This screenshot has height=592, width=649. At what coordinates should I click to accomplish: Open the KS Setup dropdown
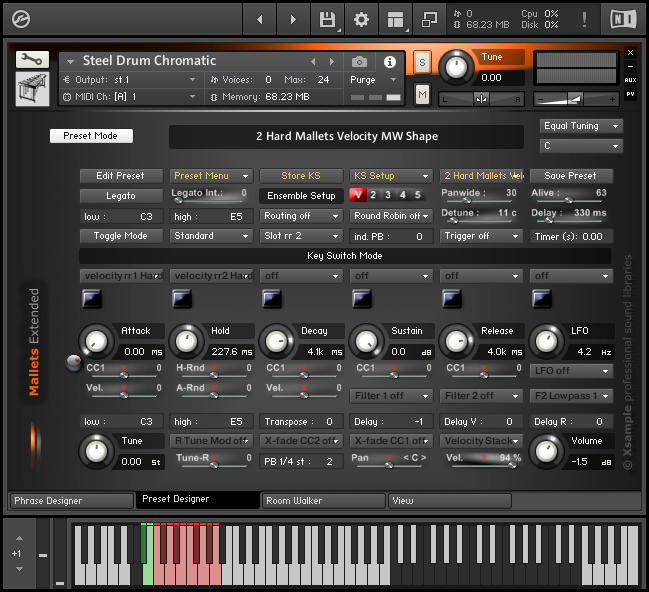click(x=391, y=176)
